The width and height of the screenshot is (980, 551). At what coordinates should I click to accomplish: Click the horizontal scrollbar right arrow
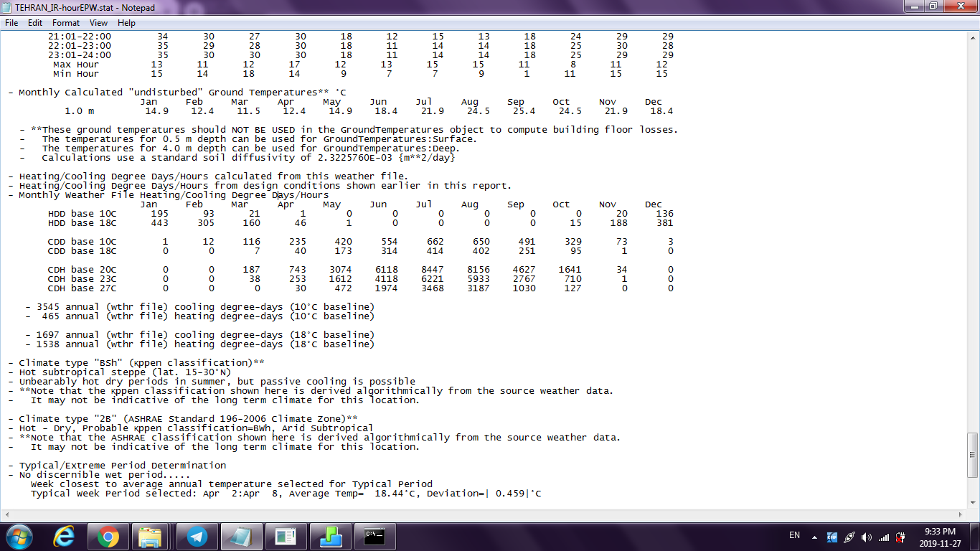962,515
